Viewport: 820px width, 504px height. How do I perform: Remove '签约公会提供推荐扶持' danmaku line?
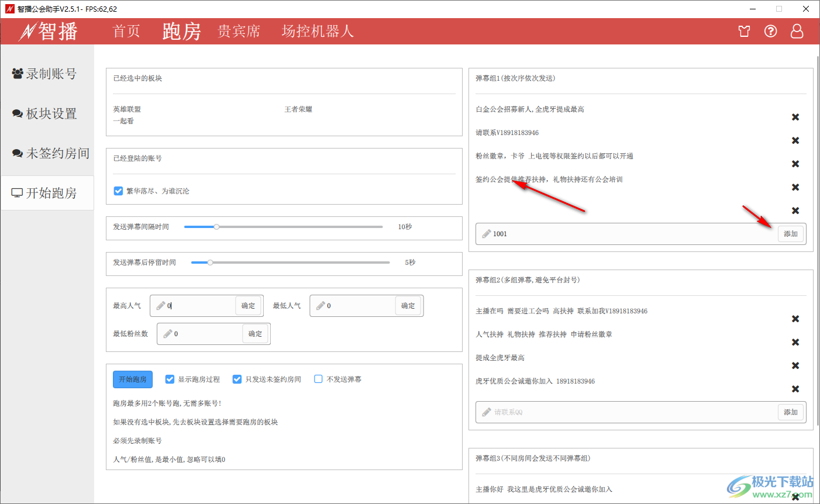795,187
